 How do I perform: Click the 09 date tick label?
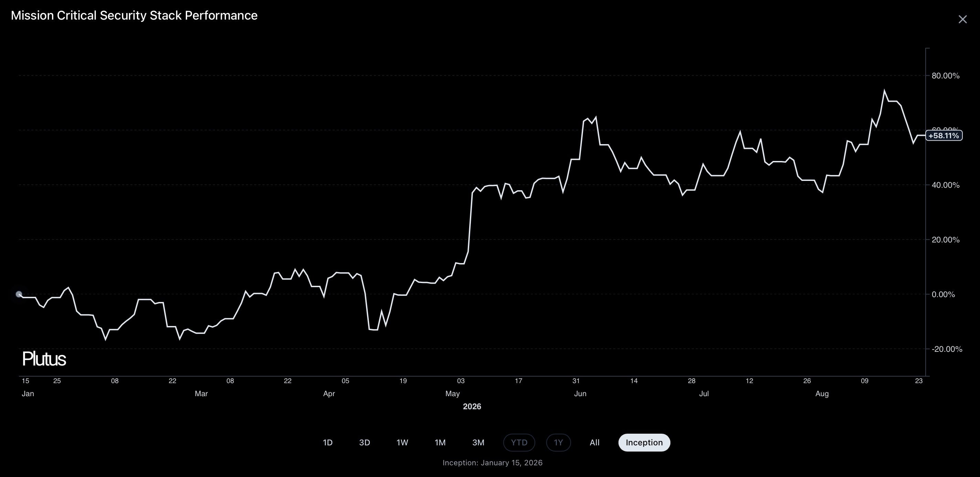click(x=865, y=381)
